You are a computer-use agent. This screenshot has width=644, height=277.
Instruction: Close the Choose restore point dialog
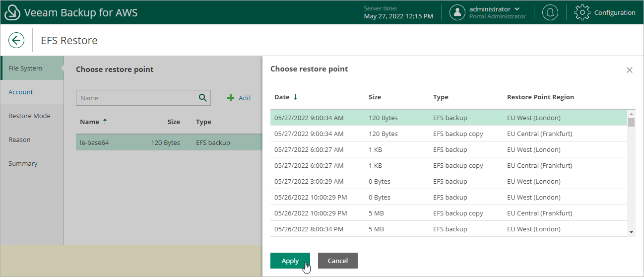pos(630,70)
